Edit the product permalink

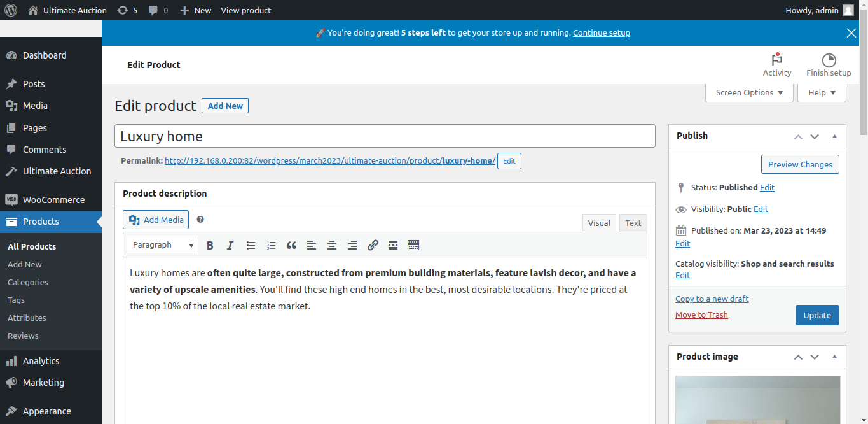pos(509,161)
